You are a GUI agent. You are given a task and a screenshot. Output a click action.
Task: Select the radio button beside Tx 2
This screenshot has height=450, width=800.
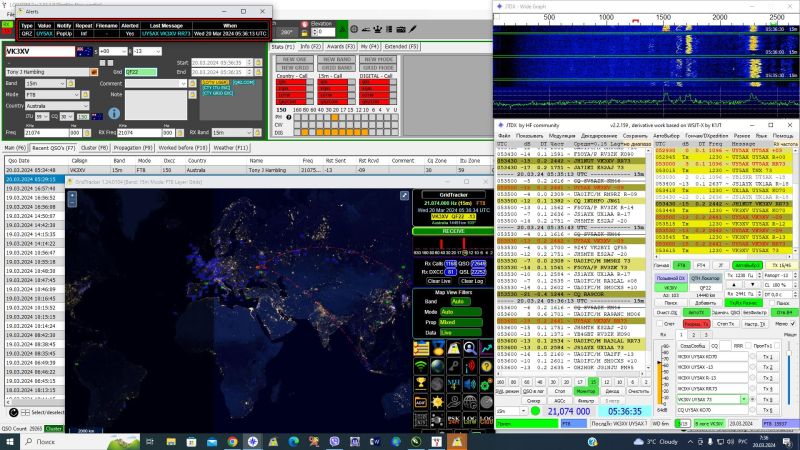click(x=753, y=367)
